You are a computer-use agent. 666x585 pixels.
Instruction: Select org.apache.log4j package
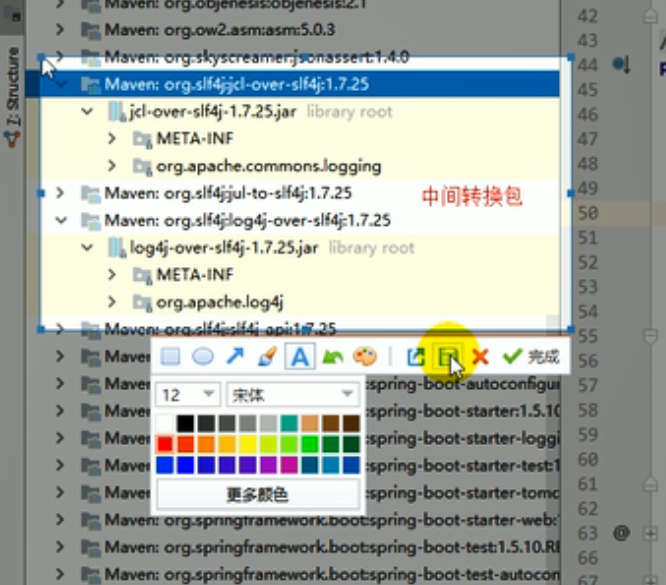(x=208, y=302)
